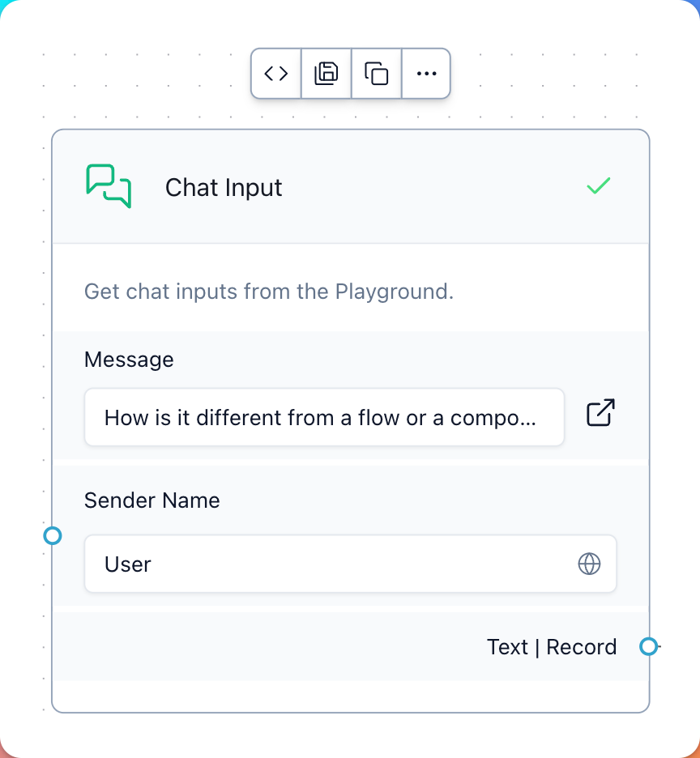This screenshot has height=758, width=700.
Task: Click the Message field label
Action: 129,360
